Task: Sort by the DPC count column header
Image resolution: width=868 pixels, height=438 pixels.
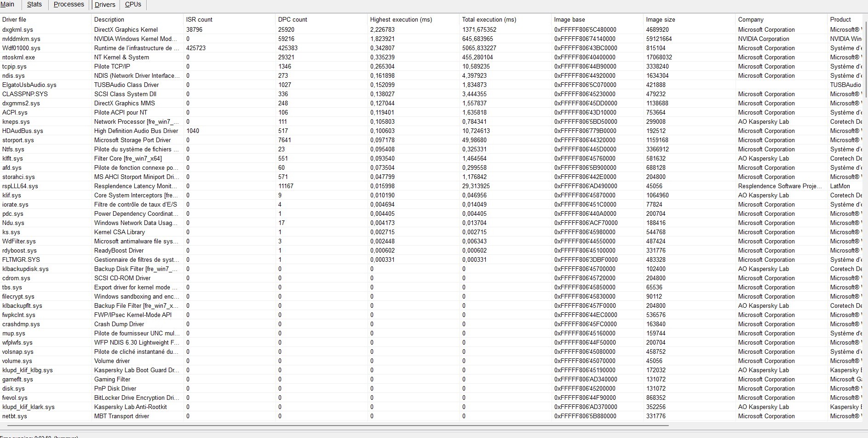Action: [322, 19]
